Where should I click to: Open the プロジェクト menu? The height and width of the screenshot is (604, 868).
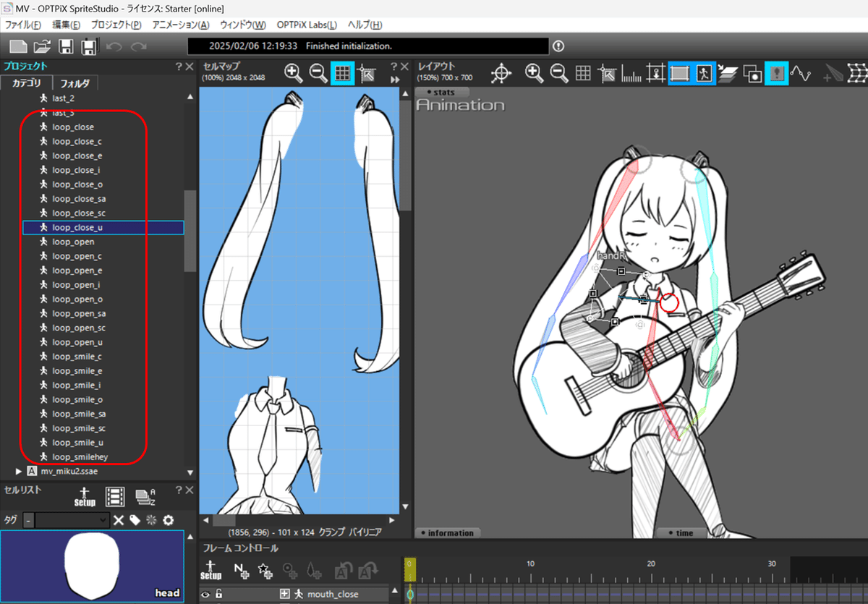pyautogui.click(x=116, y=25)
